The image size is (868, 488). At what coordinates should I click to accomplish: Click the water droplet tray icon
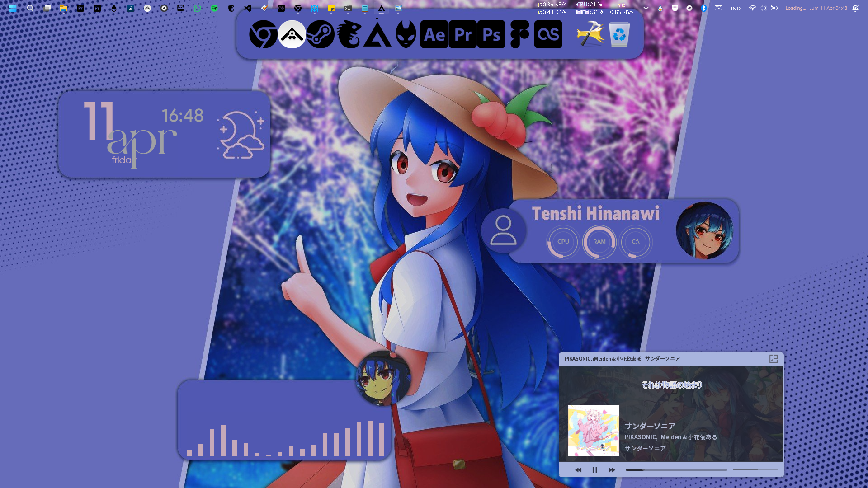(x=660, y=8)
